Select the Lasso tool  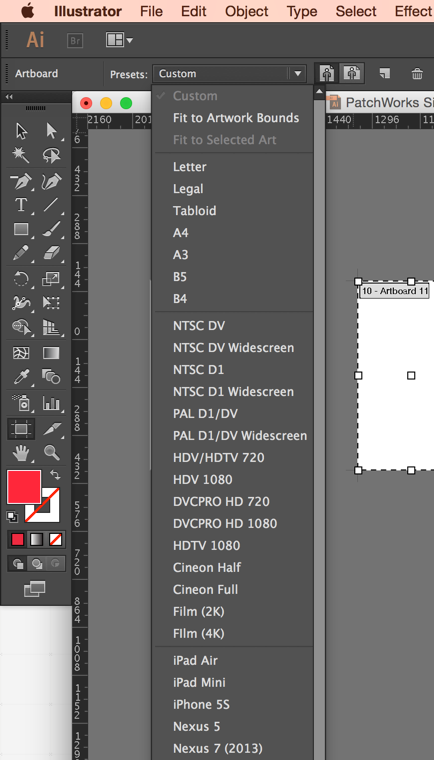51,155
